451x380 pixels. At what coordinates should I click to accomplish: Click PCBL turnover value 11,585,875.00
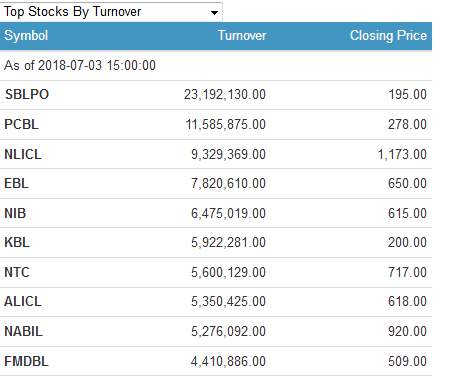coord(226,124)
